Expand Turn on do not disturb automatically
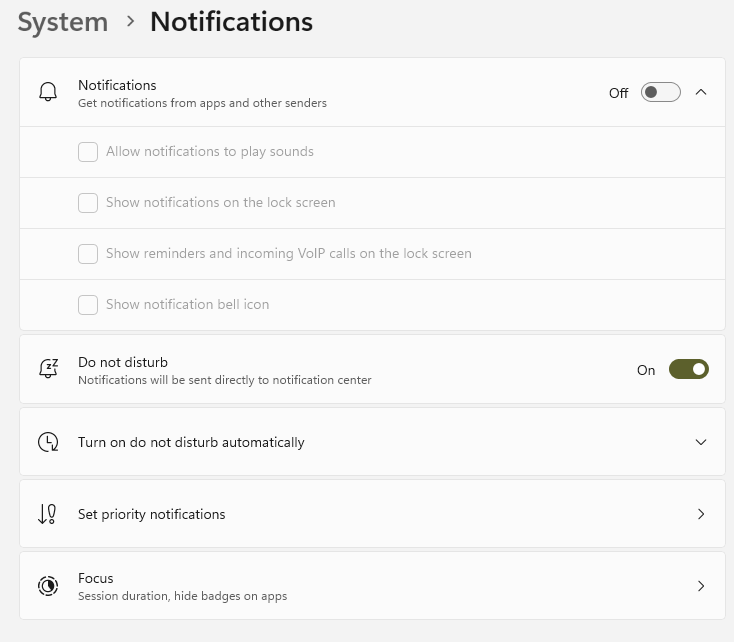The height and width of the screenshot is (642, 734). pyautogui.click(x=701, y=442)
